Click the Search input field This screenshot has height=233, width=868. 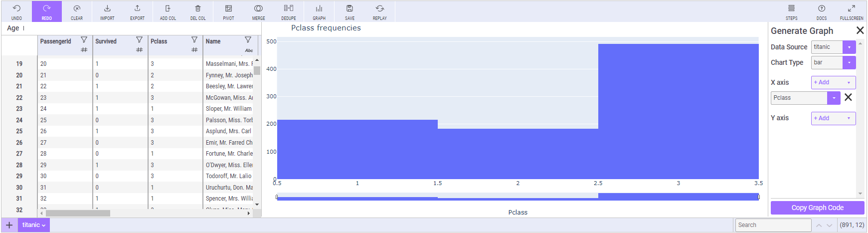pos(773,225)
